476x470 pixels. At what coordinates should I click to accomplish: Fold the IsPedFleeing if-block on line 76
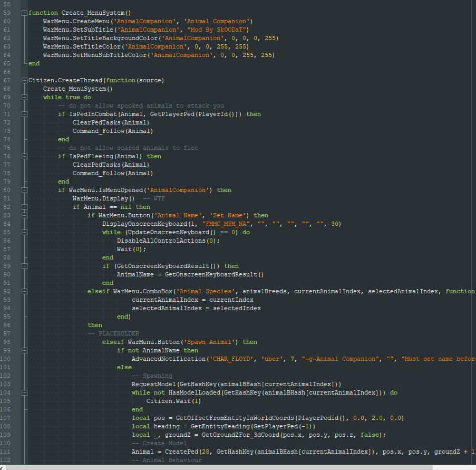tap(24, 157)
